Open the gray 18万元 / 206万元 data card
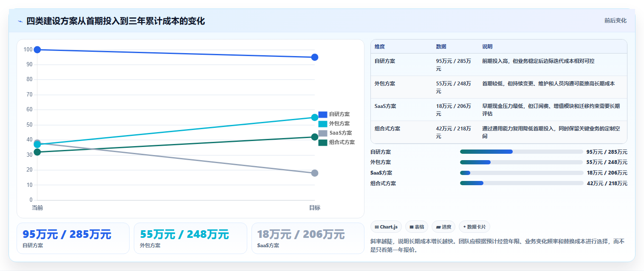The image size is (644, 271). point(308,238)
